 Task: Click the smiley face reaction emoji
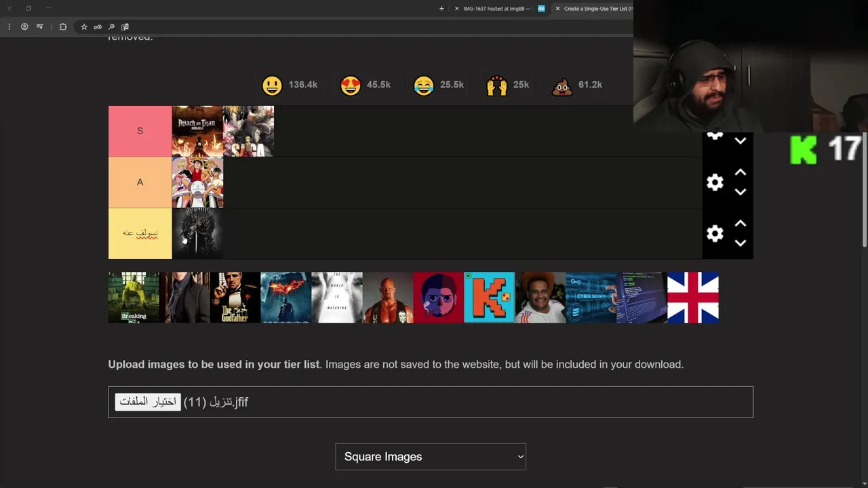272,85
